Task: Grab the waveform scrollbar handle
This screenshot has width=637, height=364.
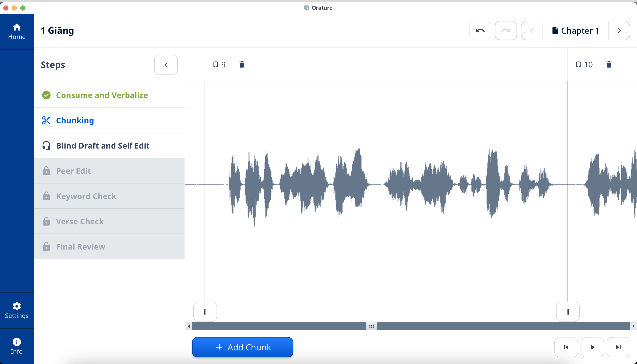Action: tap(372, 326)
